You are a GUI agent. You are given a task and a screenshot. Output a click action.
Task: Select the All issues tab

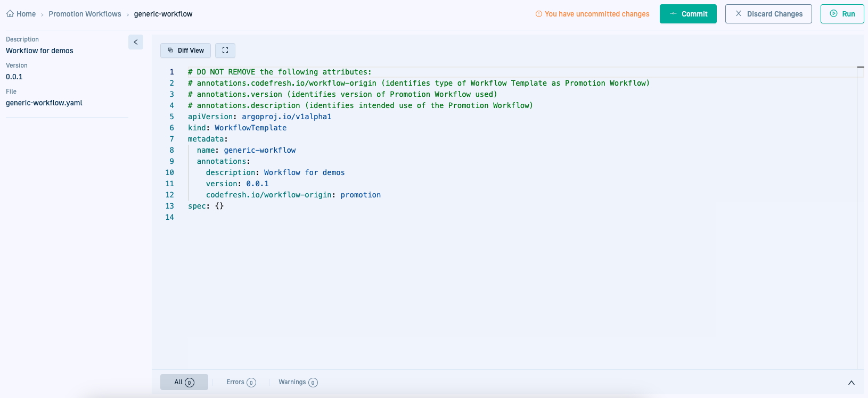184,382
